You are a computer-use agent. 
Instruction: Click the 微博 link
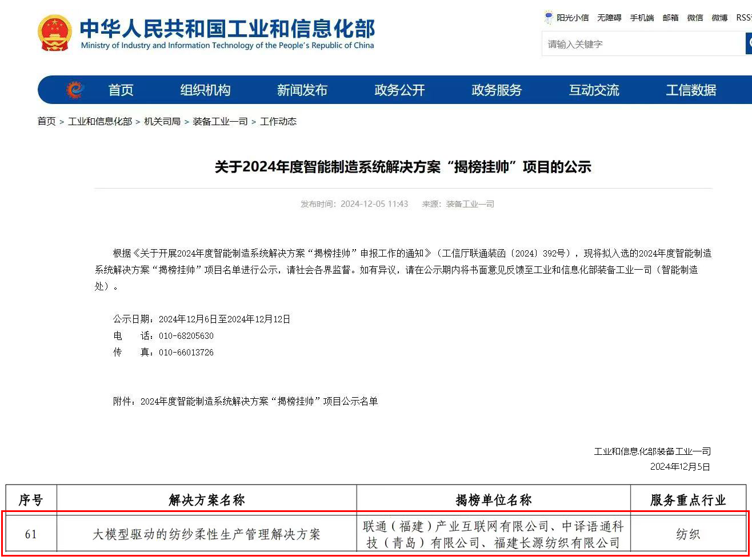pyautogui.click(x=720, y=18)
